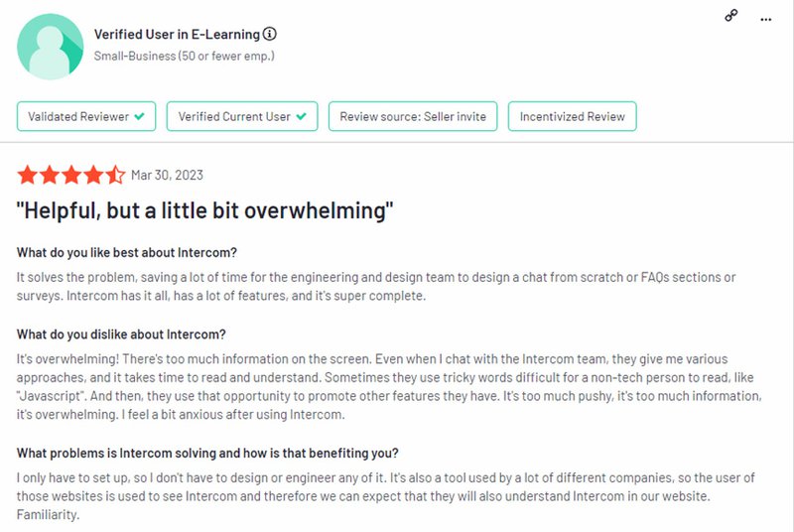This screenshot has height=532, width=794.
Task: Click the review date Mar 30, 2023
Action: click(x=167, y=176)
